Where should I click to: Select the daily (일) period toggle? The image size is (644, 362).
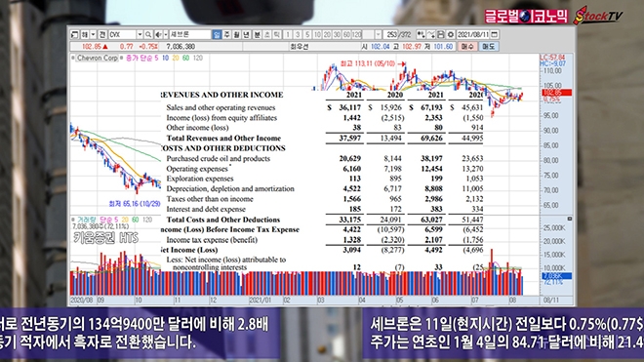(x=217, y=34)
